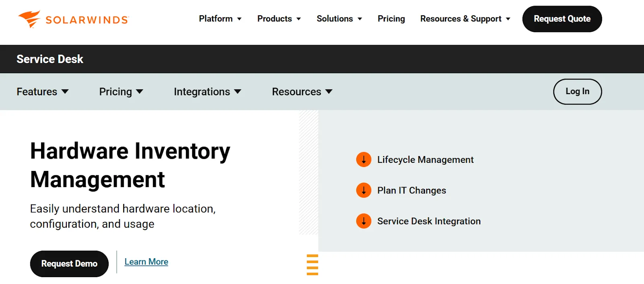Expand the Solutions dropdown

(339, 19)
